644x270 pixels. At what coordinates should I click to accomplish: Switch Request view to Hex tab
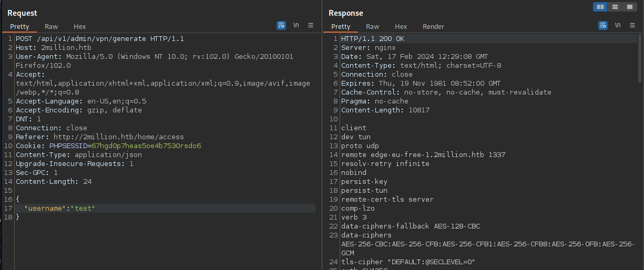80,26
